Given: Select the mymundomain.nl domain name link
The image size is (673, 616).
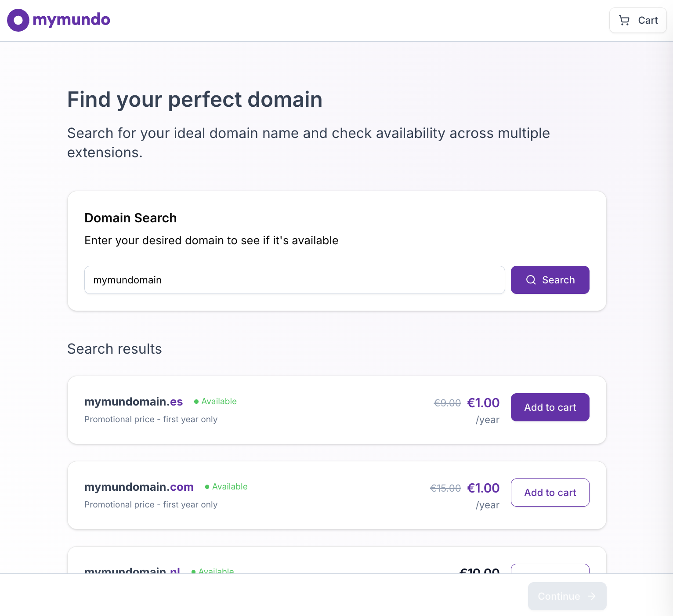Looking at the screenshot, I should (x=132, y=571).
